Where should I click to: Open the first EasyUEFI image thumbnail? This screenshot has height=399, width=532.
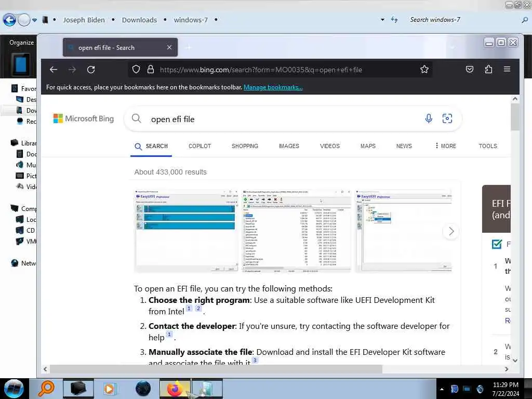point(185,231)
